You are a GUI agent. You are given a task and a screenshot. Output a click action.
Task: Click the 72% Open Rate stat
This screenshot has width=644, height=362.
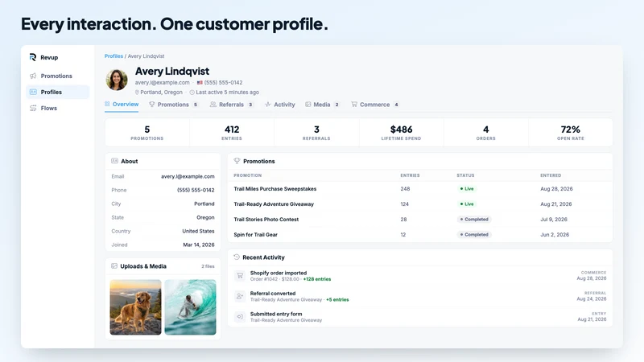click(x=571, y=133)
